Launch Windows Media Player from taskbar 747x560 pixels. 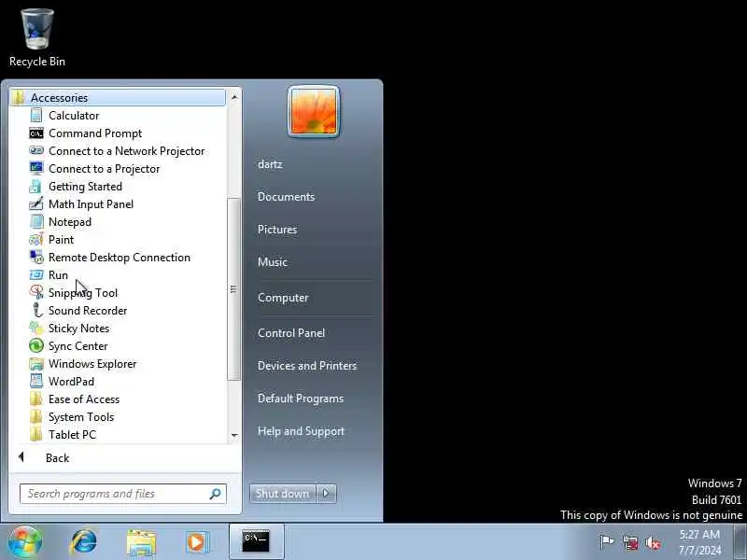pos(197,542)
